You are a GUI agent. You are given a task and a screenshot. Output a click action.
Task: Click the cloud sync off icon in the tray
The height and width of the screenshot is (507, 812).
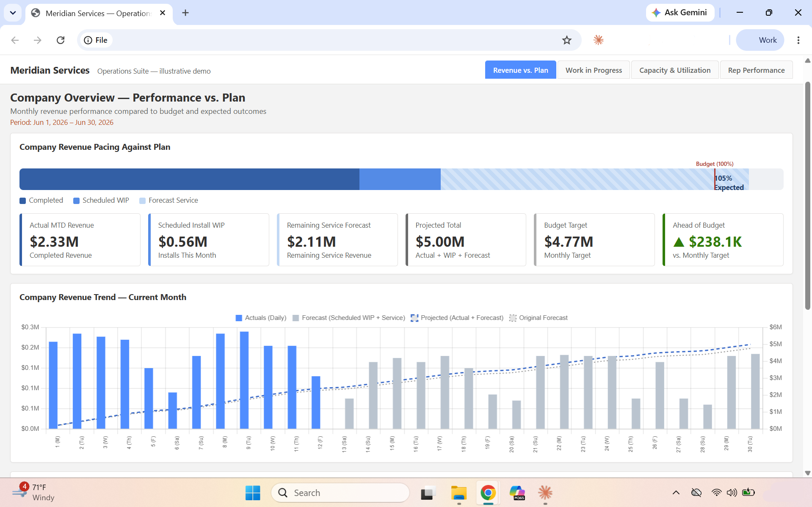pyautogui.click(x=696, y=493)
